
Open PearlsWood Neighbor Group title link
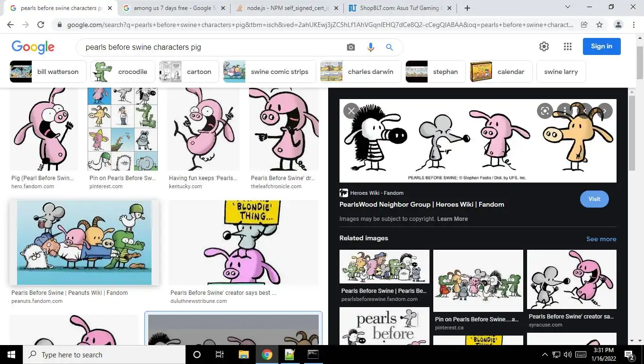coord(421,204)
